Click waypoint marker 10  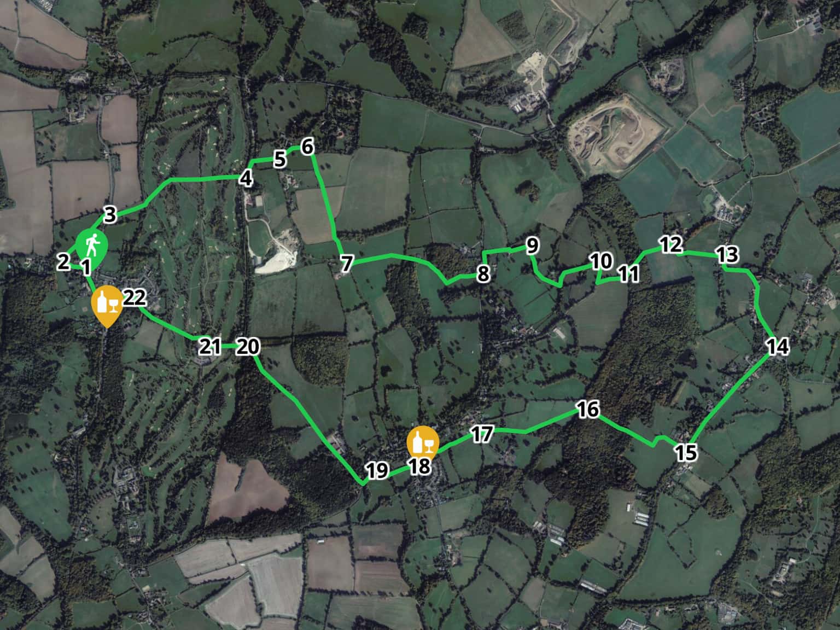[x=600, y=261]
